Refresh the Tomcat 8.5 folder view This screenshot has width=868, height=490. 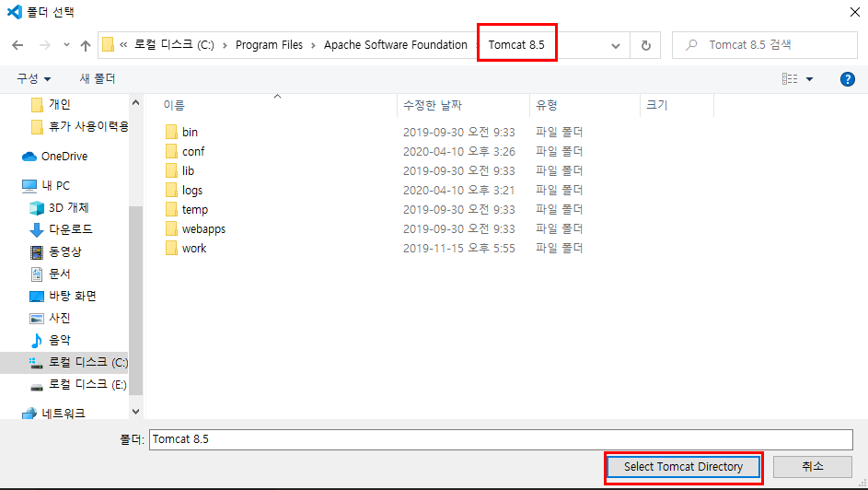645,45
